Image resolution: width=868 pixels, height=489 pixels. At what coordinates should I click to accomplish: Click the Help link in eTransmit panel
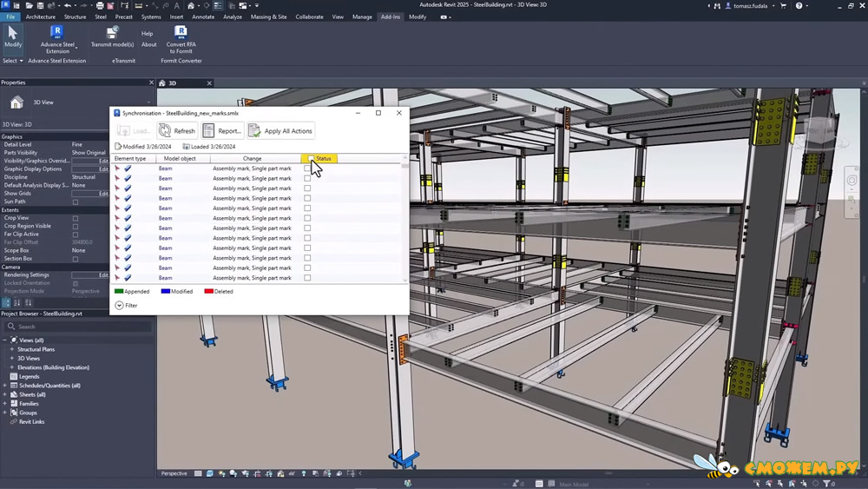pos(148,34)
